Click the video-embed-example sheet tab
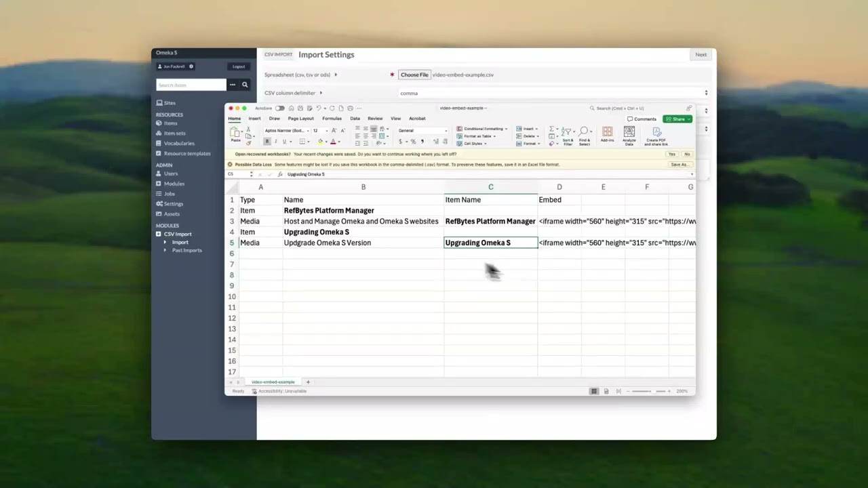868x488 pixels. [273, 382]
